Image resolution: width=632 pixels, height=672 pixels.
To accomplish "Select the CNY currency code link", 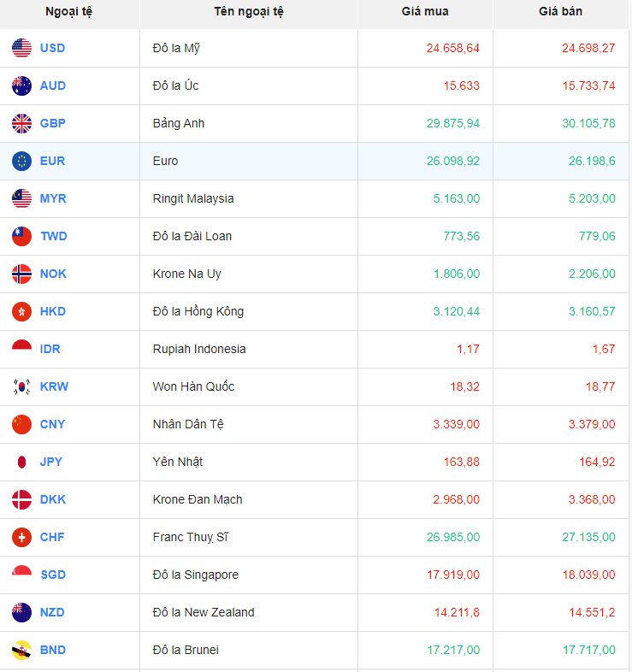I will point(52,424).
